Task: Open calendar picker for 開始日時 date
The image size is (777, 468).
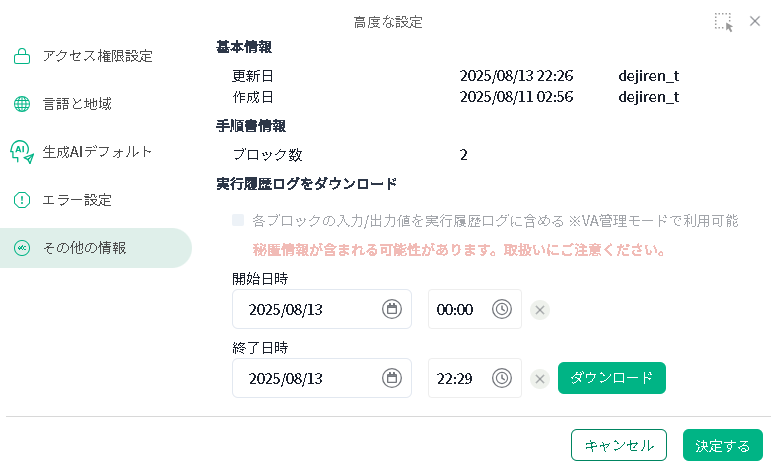Action: (x=391, y=309)
